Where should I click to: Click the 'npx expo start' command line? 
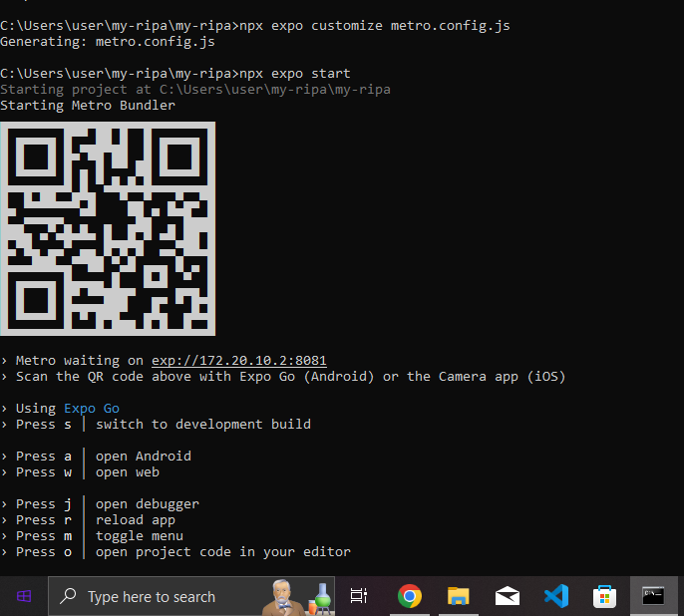[x=175, y=73]
